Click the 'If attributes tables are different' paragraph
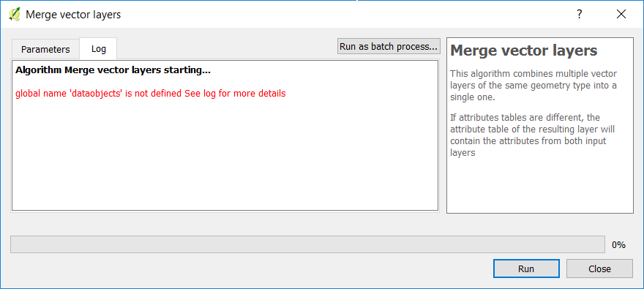644x289 pixels. click(532, 135)
